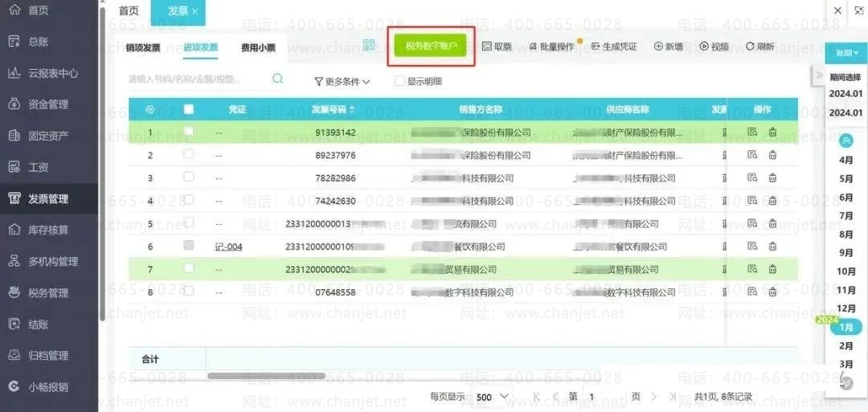The width and height of the screenshot is (868, 412).
Task: Check the box for invoice 78282986
Action: pos(189,177)
